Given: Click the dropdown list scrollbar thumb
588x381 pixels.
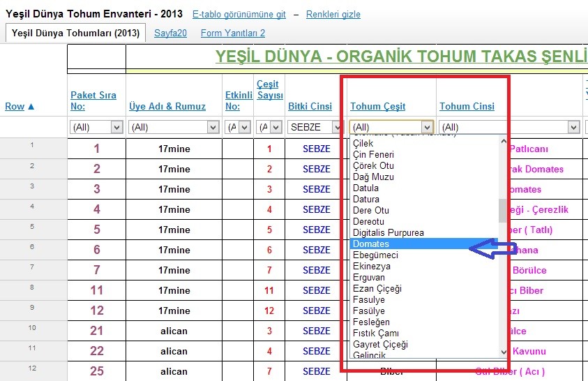Looking at the screenshot, I should coord(503,210).
